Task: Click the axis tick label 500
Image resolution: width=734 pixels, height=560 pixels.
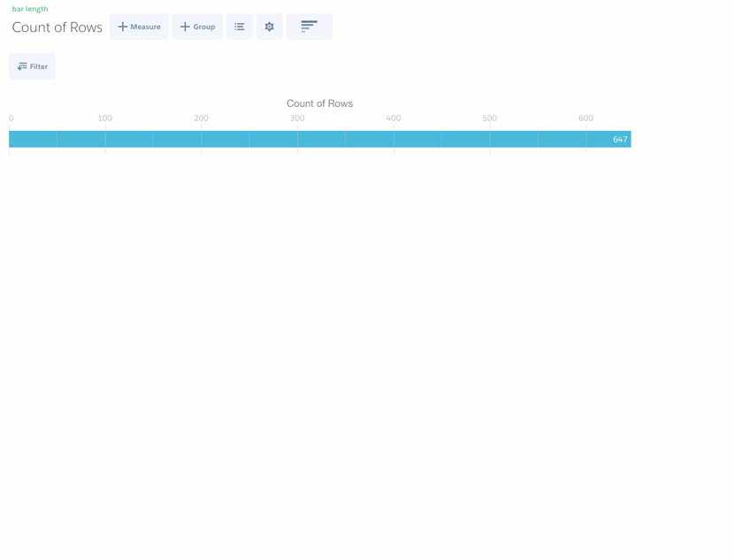Action: (490, 119)
